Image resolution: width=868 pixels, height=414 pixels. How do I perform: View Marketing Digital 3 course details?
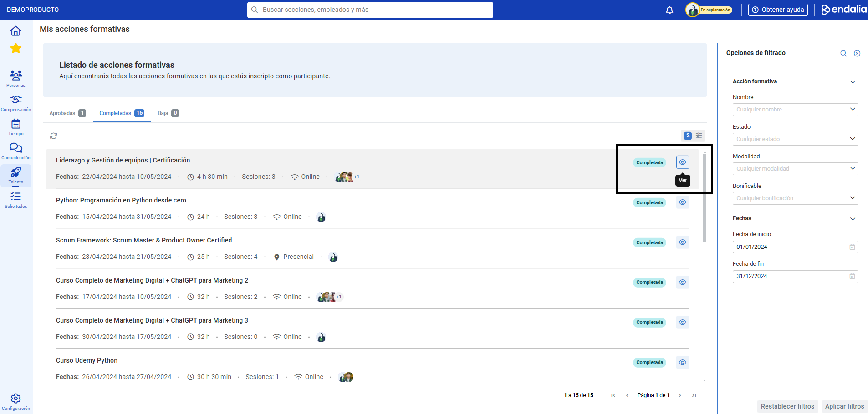683,323
